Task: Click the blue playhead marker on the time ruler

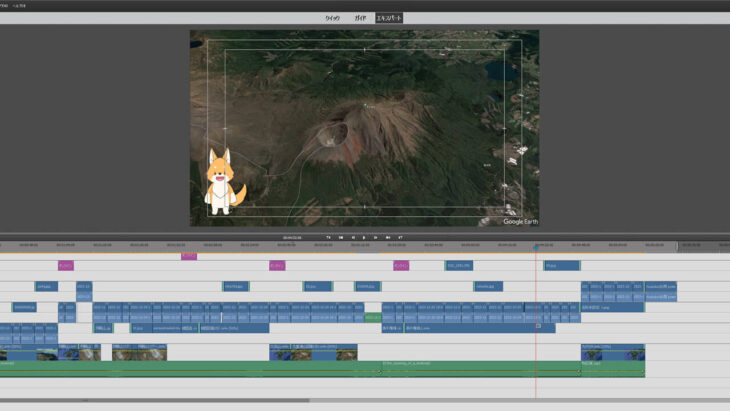Action: click(536, 246)
